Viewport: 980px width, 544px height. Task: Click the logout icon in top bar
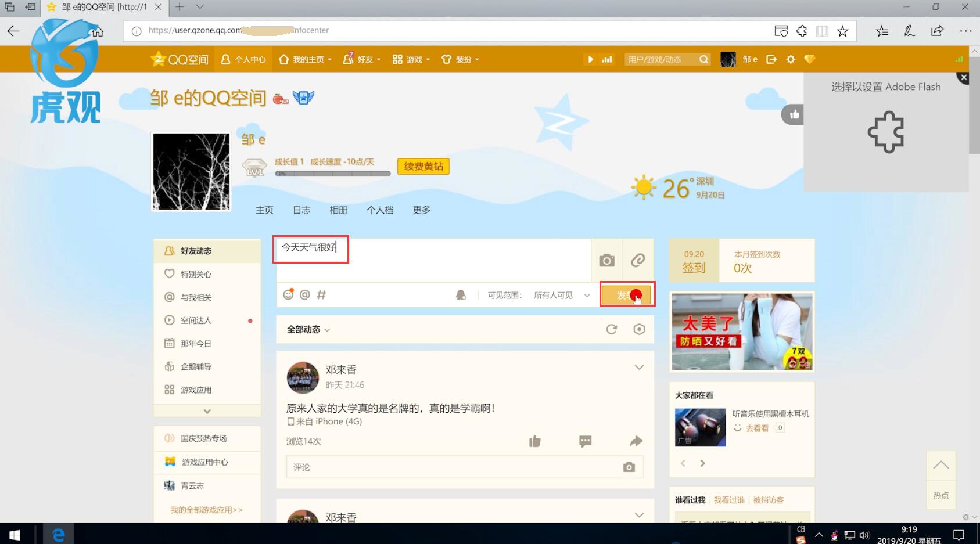tap(771, 59)
